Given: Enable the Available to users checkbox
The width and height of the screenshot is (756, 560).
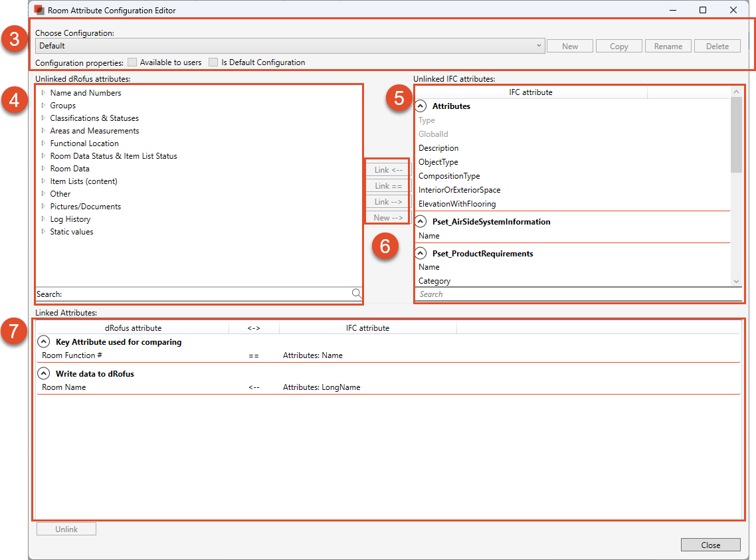Looking at the screenshot, I should [x=132, y=62].
